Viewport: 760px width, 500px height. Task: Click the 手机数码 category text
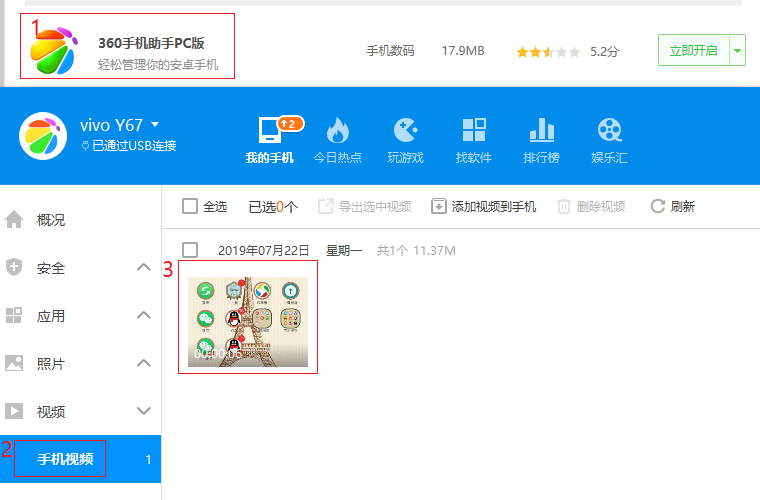tap(390, 51)
